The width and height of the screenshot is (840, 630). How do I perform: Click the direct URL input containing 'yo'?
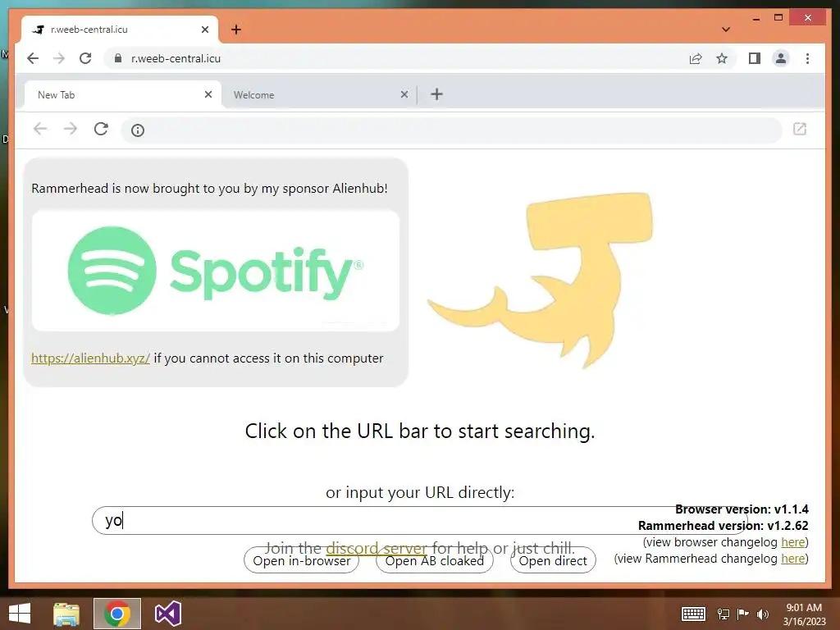click(419, 520)
